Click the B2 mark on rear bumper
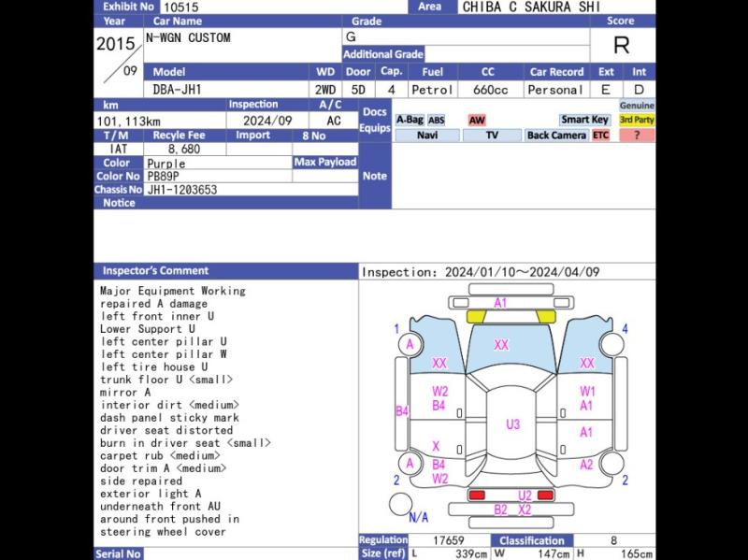This screenshot has height=560, width=748. [x=500, y=510]
